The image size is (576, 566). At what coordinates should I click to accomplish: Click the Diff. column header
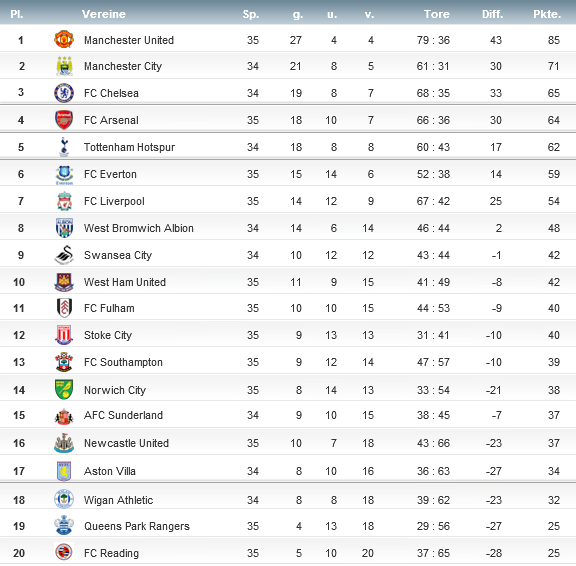click(492, 14)
